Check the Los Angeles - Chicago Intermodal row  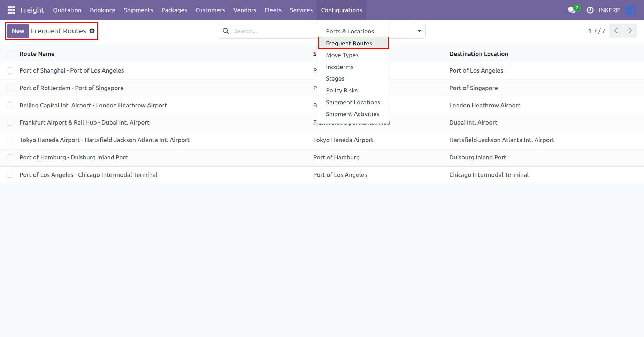click(x=10, y=175)
